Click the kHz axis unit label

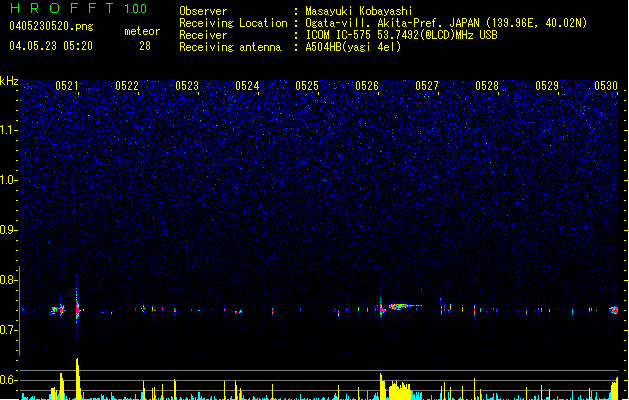point(9,81)
